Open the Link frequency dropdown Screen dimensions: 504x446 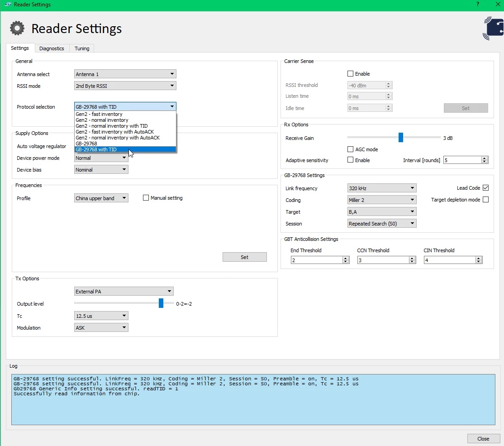click(382, 188)
